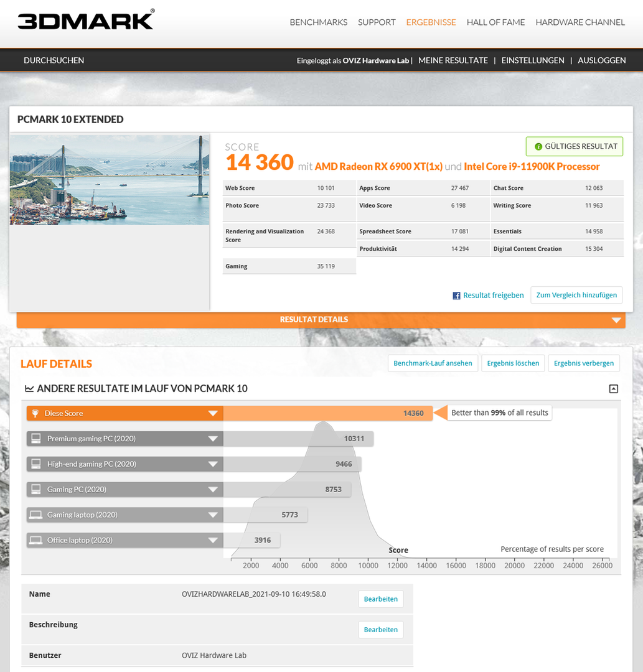Screen dimensions: 643x672
Task: Click the Chat Score row
Action: click(x=557, y=188)
